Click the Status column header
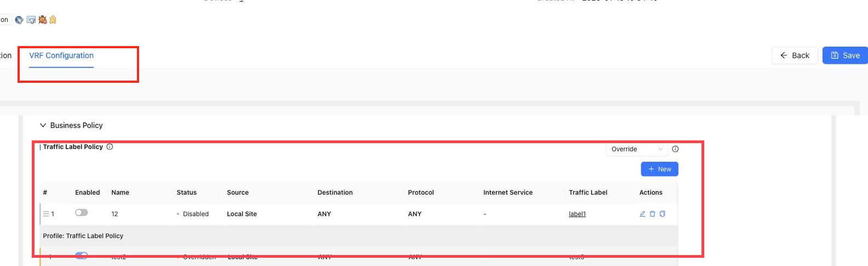The height and width of the screenshot is (266, 868). click(186, 193)
